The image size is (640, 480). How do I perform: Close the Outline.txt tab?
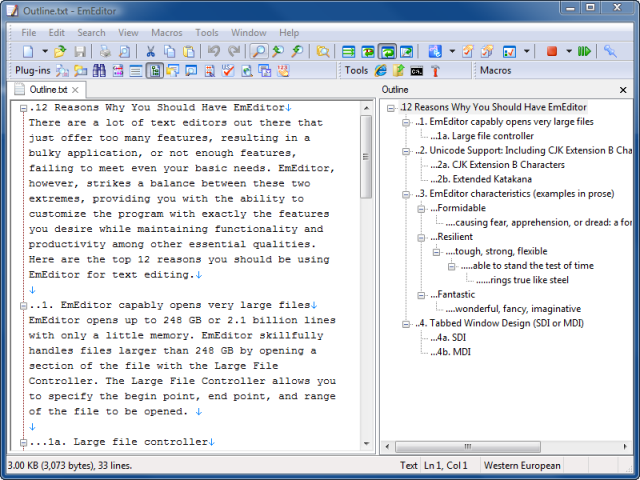pos(75,90)
